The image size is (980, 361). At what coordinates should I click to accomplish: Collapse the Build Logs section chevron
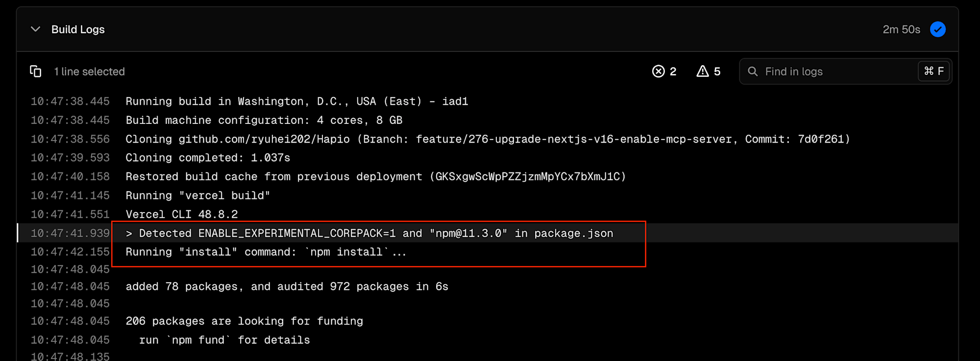click(x=35, y=29)
